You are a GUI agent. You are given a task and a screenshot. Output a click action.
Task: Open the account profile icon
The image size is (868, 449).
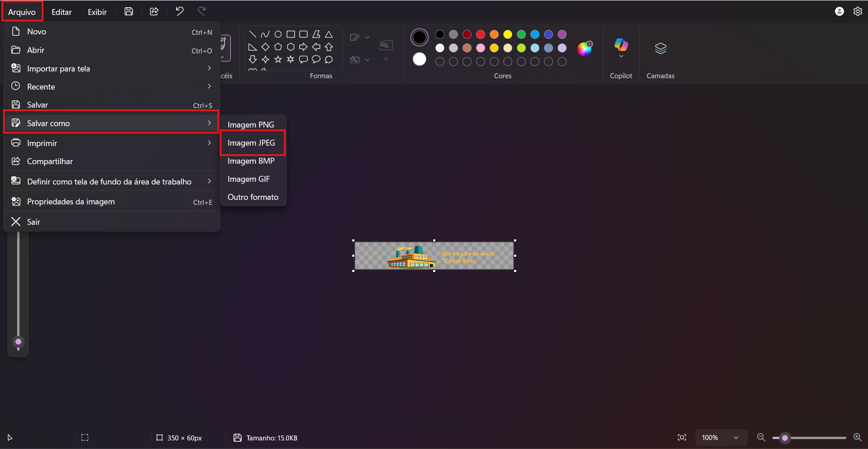(x=839, y=11)
